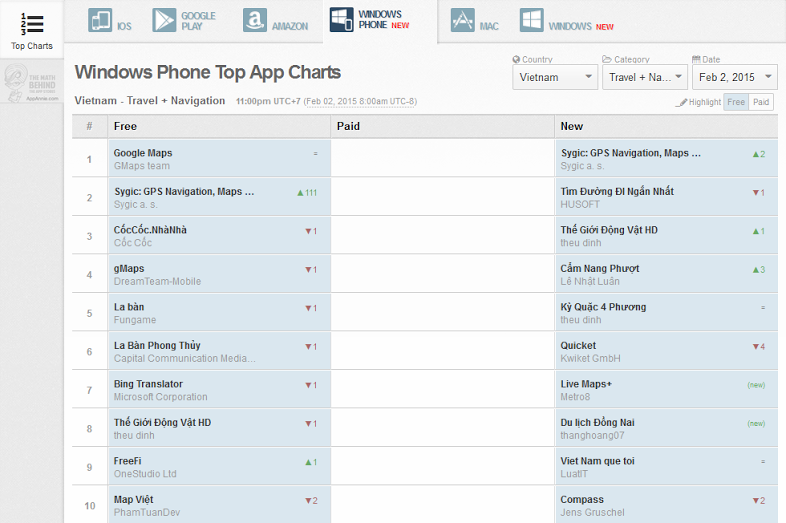Switch to the Amazon tab
This screenshot has width=786, height=523.
point(275,21)
